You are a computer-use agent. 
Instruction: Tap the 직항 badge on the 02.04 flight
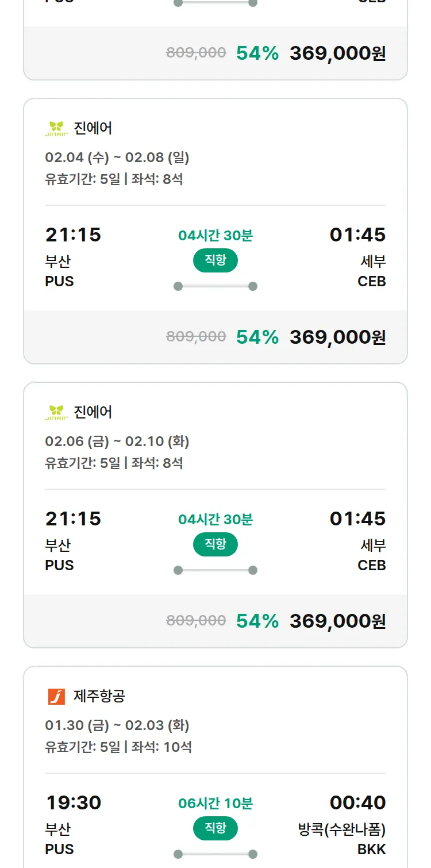215,260
